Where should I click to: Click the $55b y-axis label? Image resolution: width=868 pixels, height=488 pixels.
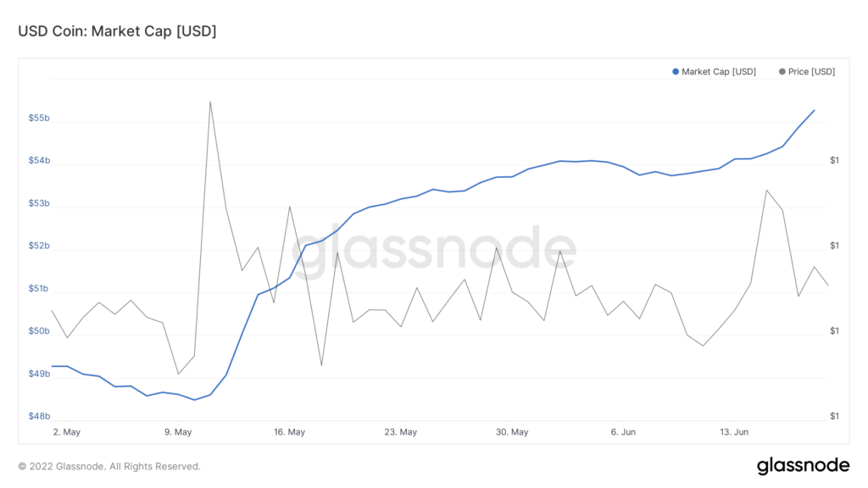[39, 118]
